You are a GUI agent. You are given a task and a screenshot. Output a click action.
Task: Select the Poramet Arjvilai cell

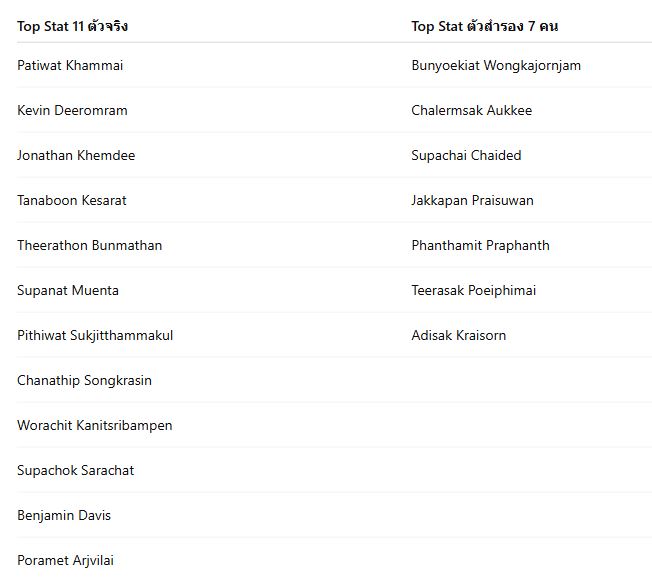tap(65, 560)
